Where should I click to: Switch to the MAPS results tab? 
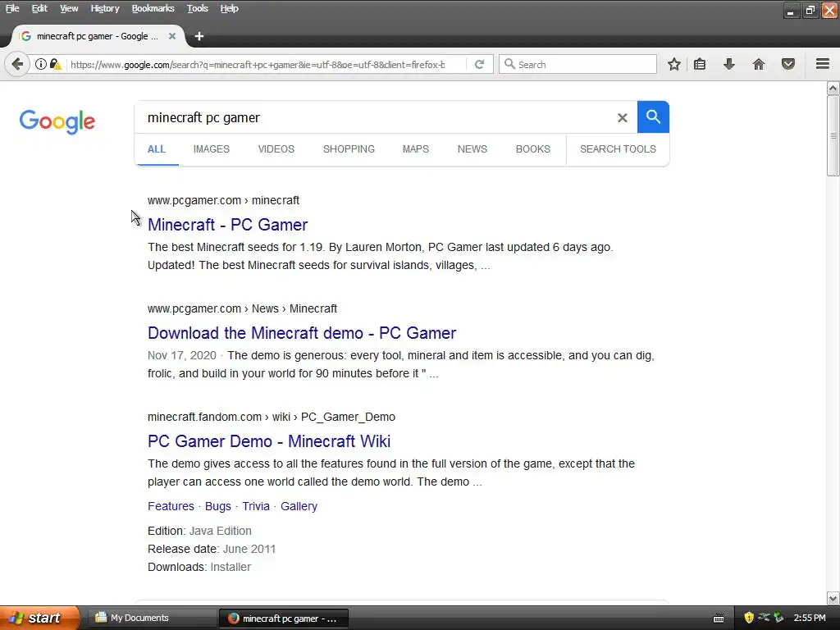click(x=416, y=149)
